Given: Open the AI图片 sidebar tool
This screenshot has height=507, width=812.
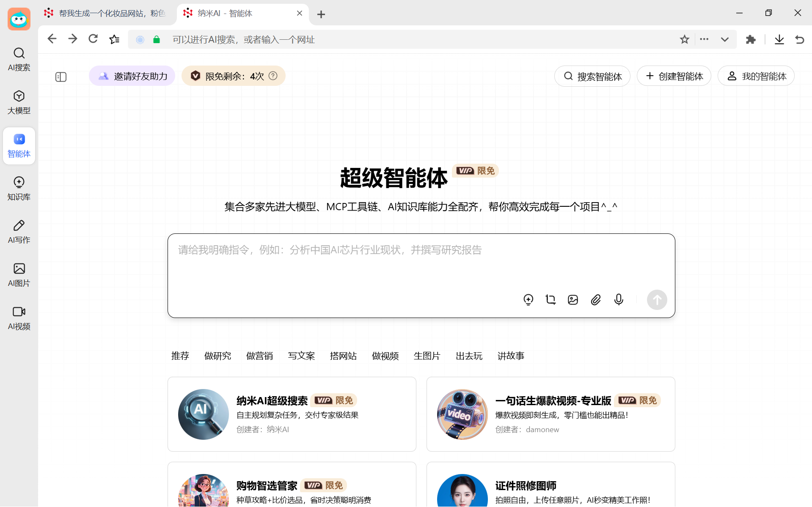Looking at the screenshot, I should (19, 275).
